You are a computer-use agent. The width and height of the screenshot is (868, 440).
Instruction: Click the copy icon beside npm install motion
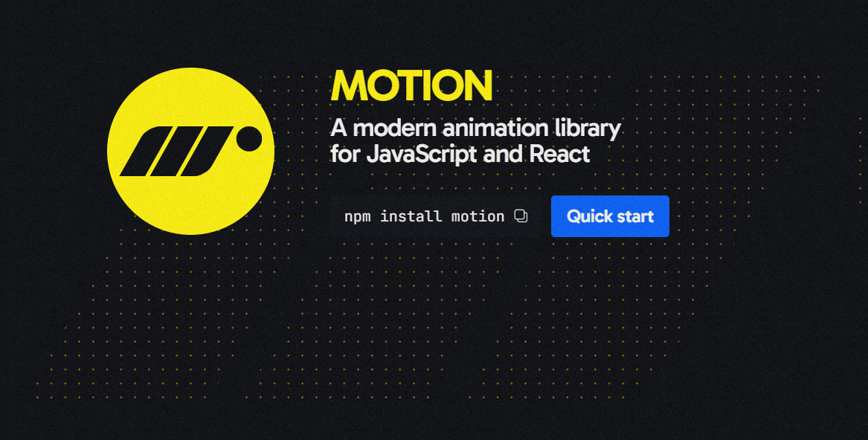[x=521, y=216]
